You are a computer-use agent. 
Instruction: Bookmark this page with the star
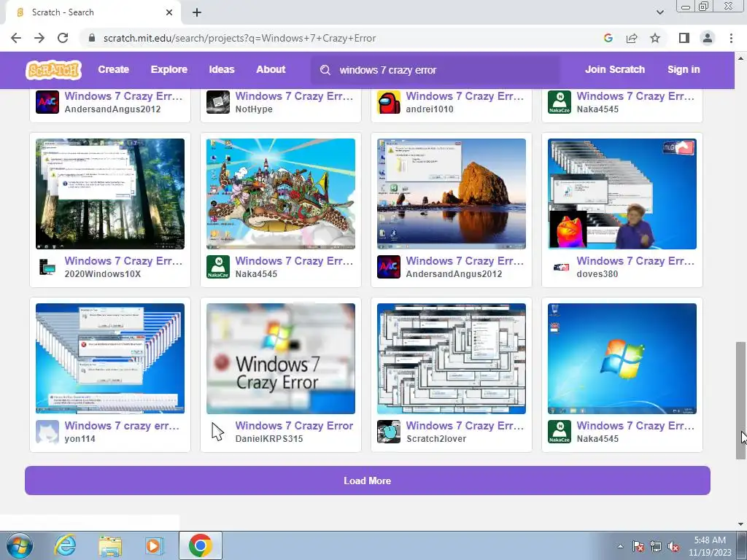(x=655, y=38)
